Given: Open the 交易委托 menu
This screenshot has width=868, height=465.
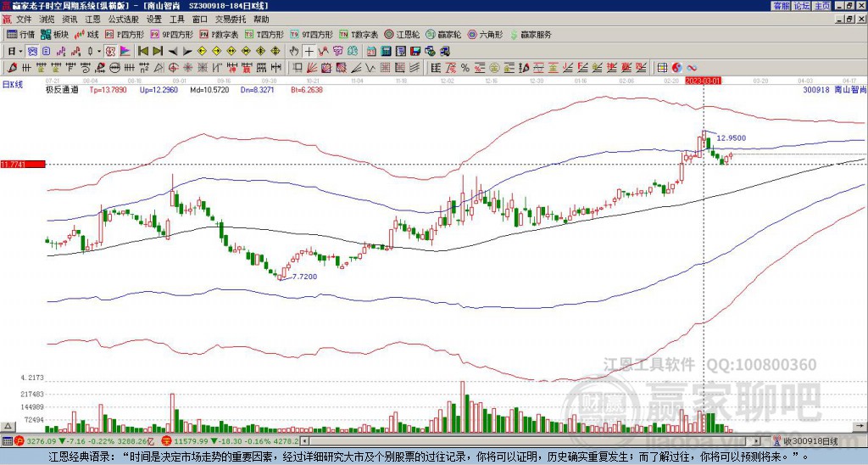Looking at the screenshot, I should pyautogui.click(x=231, y=20).
